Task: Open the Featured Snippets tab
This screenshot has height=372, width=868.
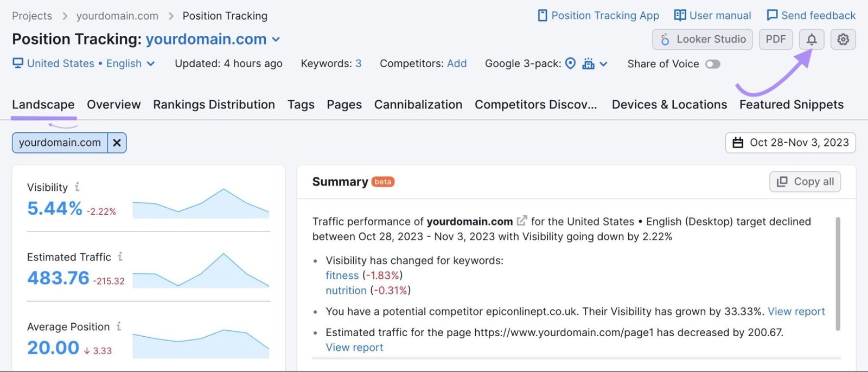Action: click(x=791, y=104)
